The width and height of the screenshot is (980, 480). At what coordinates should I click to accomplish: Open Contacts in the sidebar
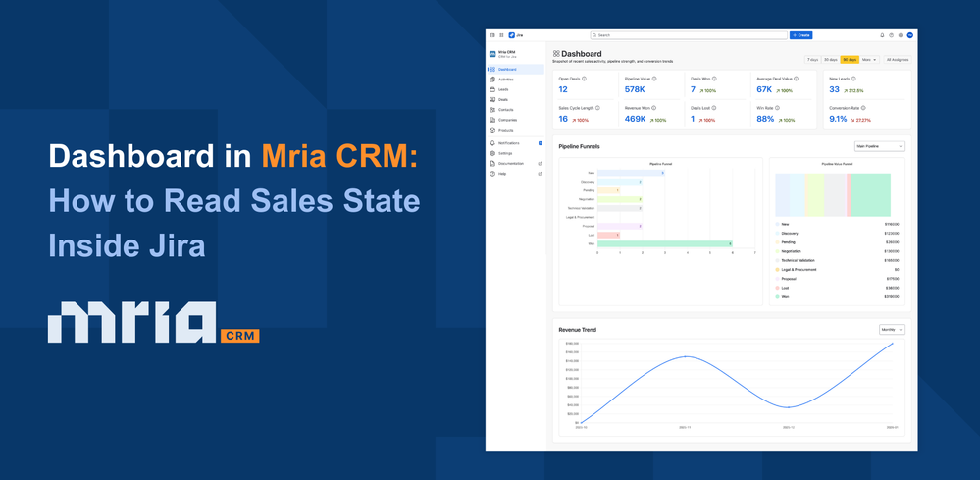click(516, 109)
